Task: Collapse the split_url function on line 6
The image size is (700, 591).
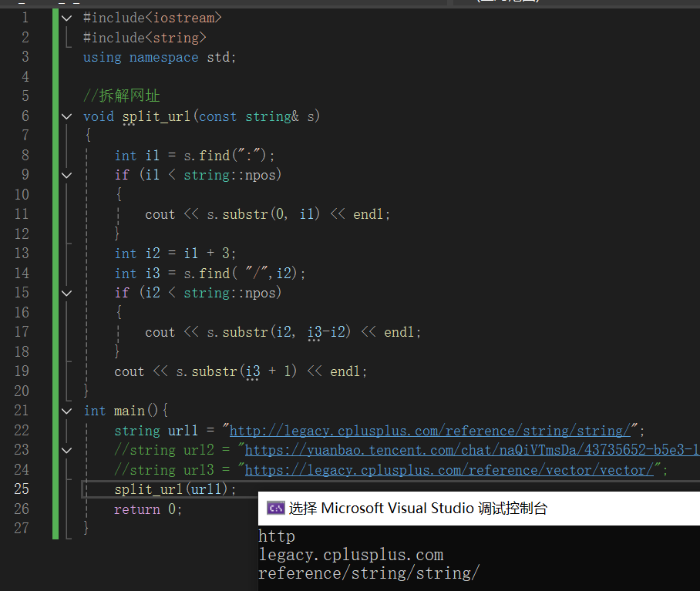Action: tap(66, 116)
